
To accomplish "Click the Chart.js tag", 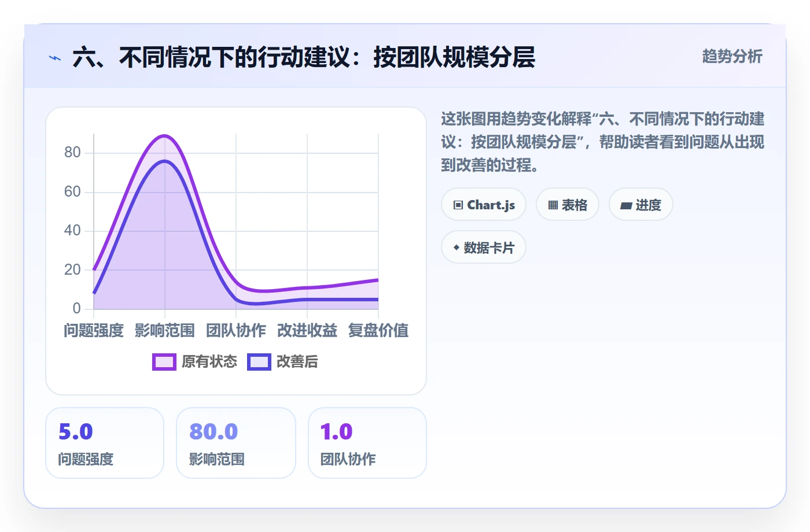I will point(484,205).
